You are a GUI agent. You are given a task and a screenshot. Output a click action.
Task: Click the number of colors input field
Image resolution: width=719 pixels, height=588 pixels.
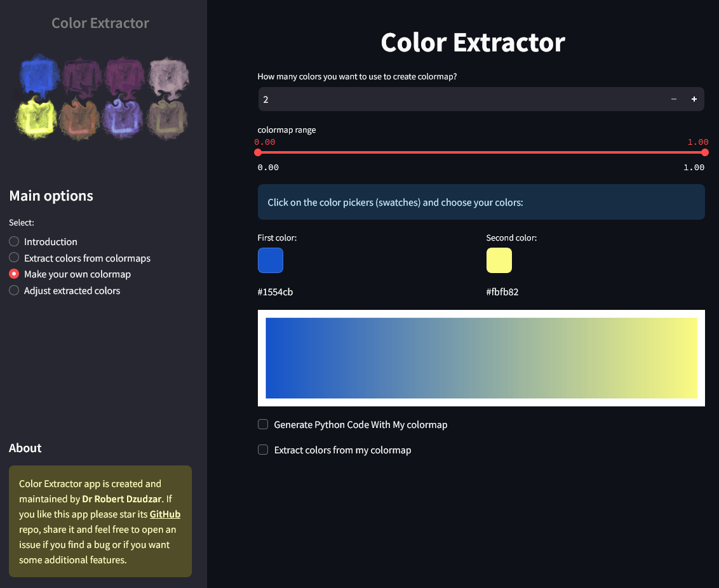pyautogui.click(x=457, y=99)
